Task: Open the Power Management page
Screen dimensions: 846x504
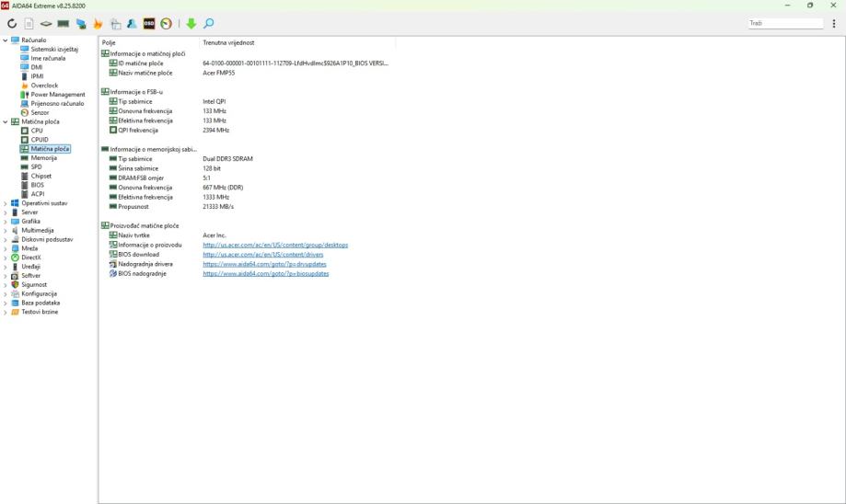Action: [x=58, y=95]
